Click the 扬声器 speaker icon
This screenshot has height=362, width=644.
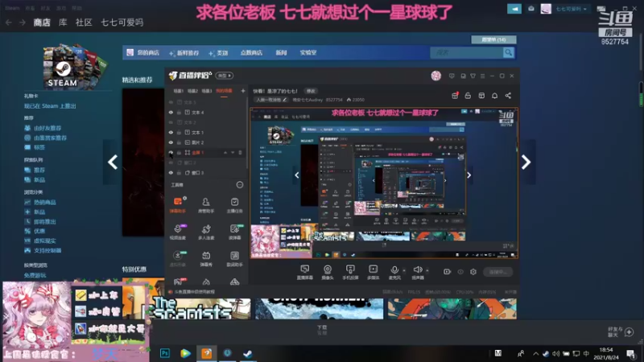click(417, 269)
